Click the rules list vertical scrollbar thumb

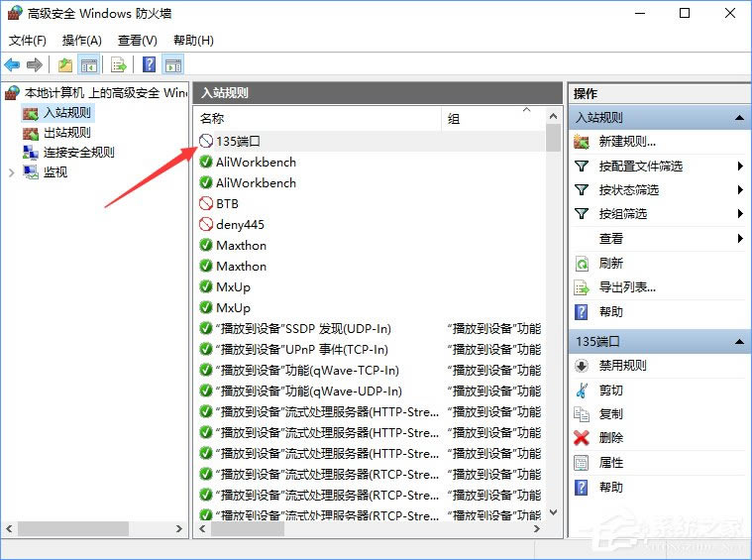click(x=553, y=138)
